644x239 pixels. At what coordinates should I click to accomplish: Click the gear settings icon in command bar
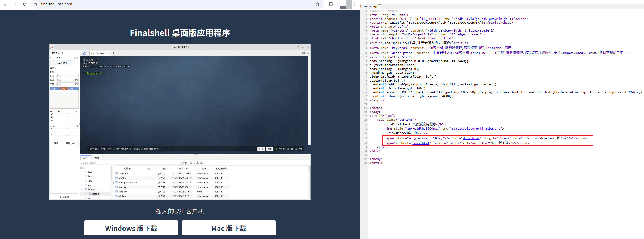[x=292, y=149]
